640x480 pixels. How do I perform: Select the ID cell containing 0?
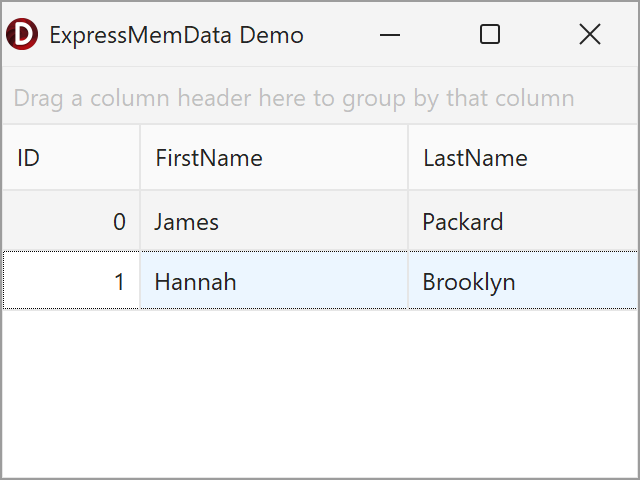click(x=71, y=222)
